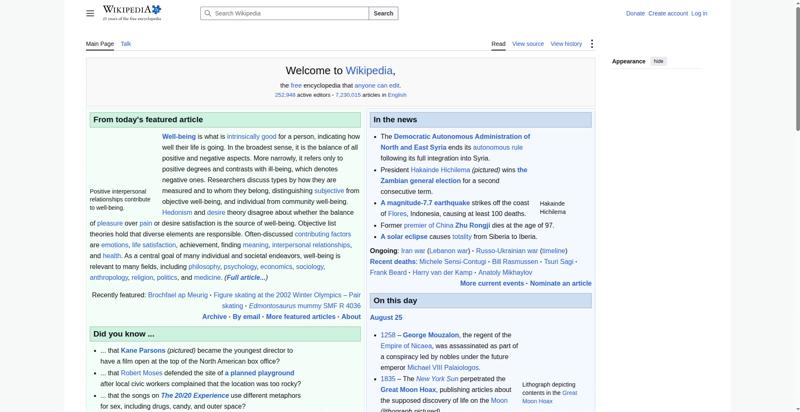Open the English language link
Screen dimensions: 800x412
point(397,95)
